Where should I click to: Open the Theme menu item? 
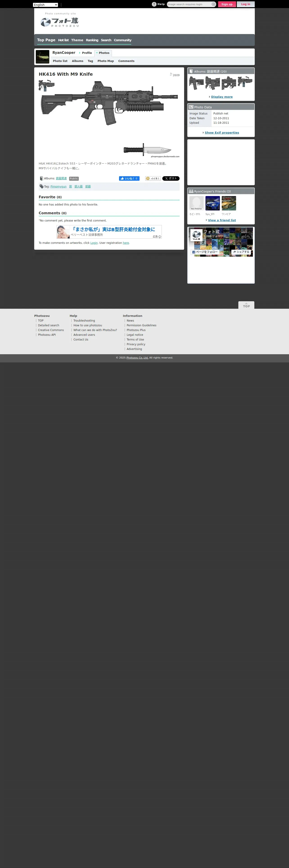point(77,40)
